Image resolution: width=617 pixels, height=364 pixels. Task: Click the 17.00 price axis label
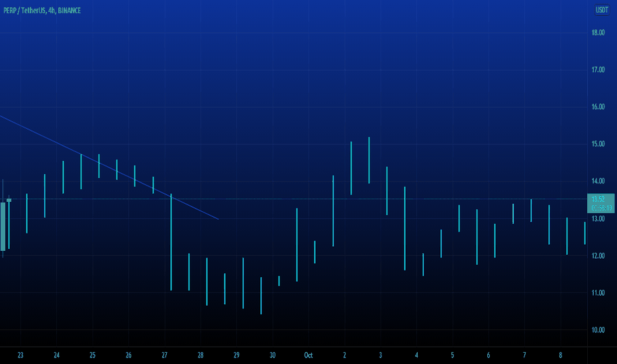[x=598, y=69]
